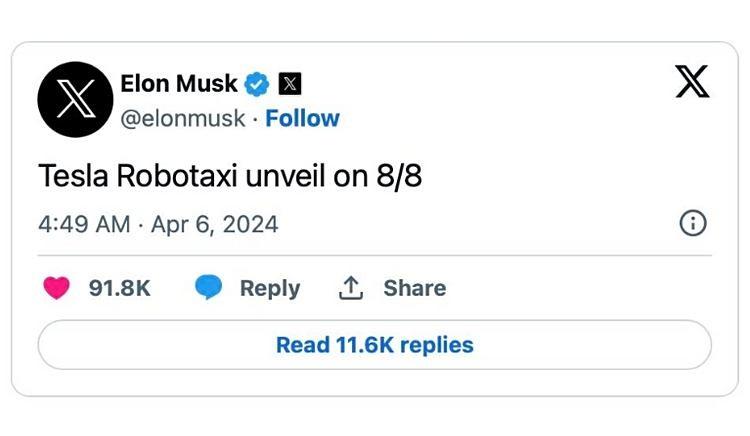Image resolution: width=750 pixels, height=436 pixels.
Task: Open the 4:49 AM timestamp
Action: click(x=84, y=224)
